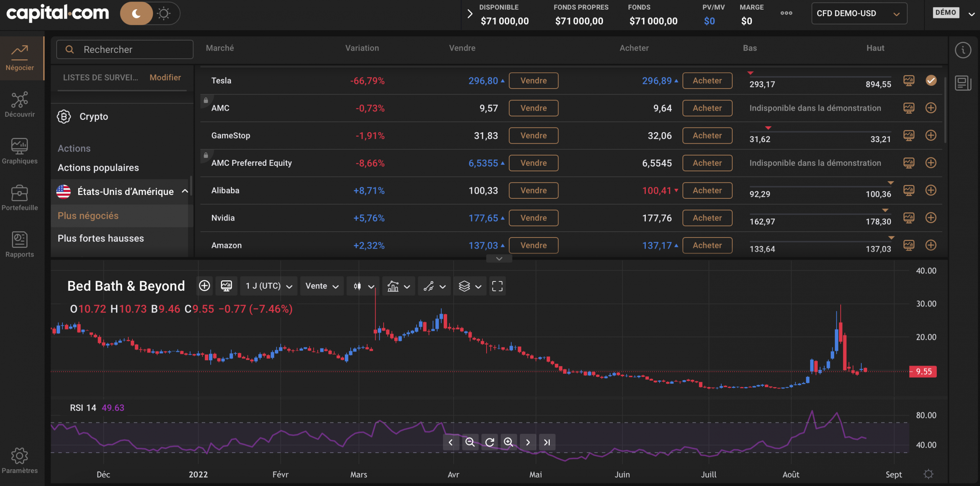Screen dimensions: 980x486
Task: Select the Crypto category
Action: (x=94, y=116)
